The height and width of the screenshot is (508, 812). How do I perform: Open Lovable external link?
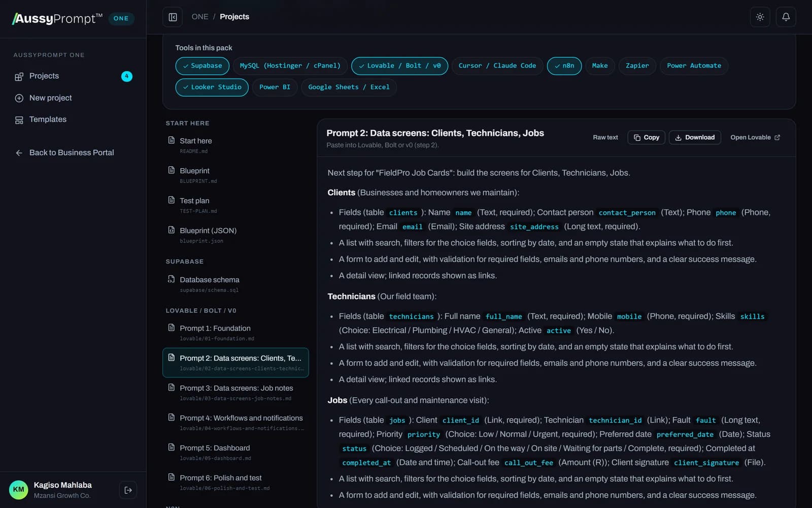click(755, 138)
